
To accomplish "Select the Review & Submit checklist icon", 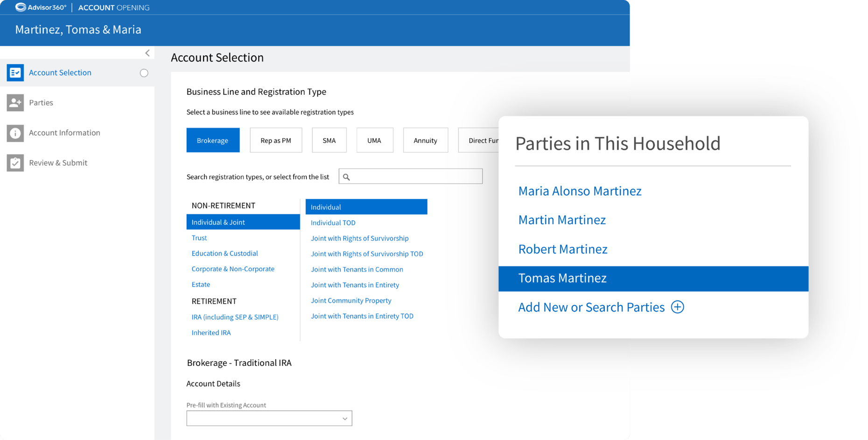I will [15, 163].
